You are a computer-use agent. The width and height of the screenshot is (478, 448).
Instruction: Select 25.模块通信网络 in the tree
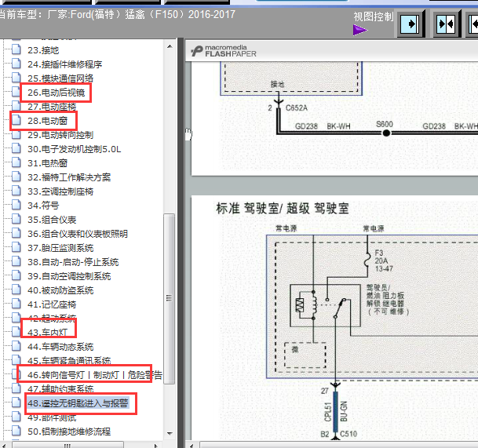coord(60,78)
